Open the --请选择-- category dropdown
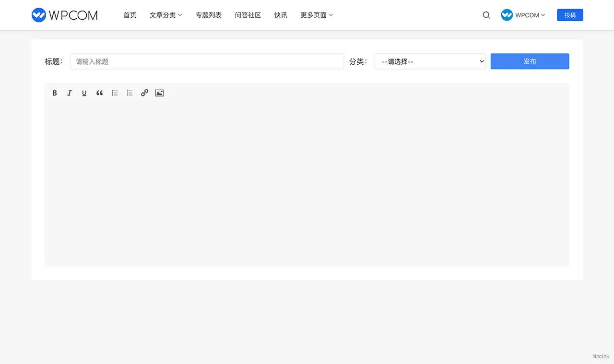This screenshot has height=364, width=614. click(x=430, y=61)
